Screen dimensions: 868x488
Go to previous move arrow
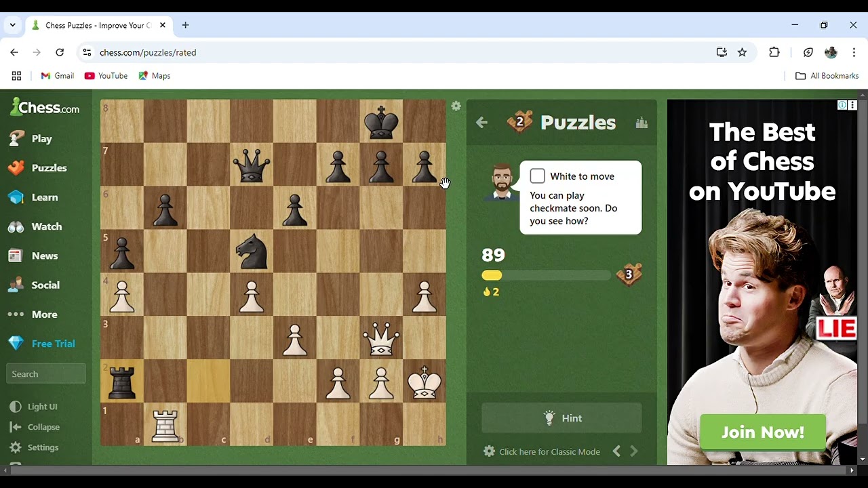coord(616,451)
